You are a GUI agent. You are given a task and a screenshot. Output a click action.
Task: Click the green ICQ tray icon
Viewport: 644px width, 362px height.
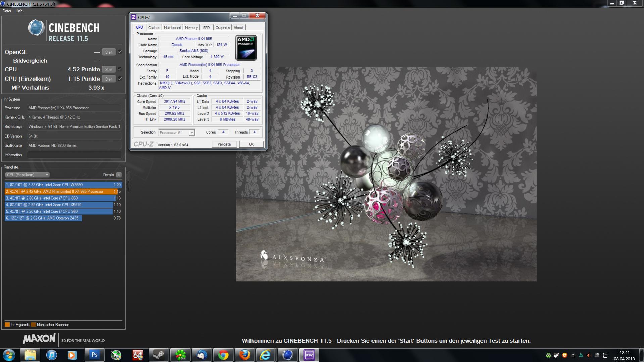coord(548,355)
